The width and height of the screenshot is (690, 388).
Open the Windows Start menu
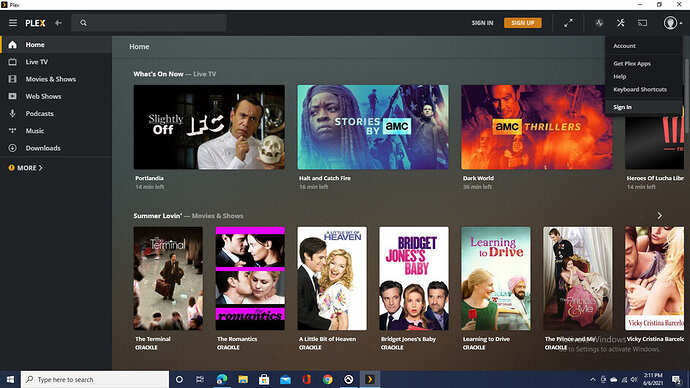(10, 379)
